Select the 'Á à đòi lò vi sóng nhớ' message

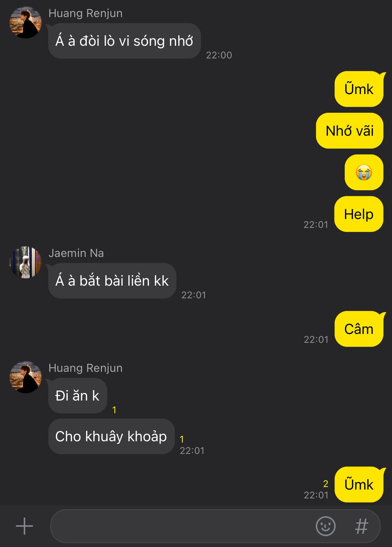pos(124,41)
